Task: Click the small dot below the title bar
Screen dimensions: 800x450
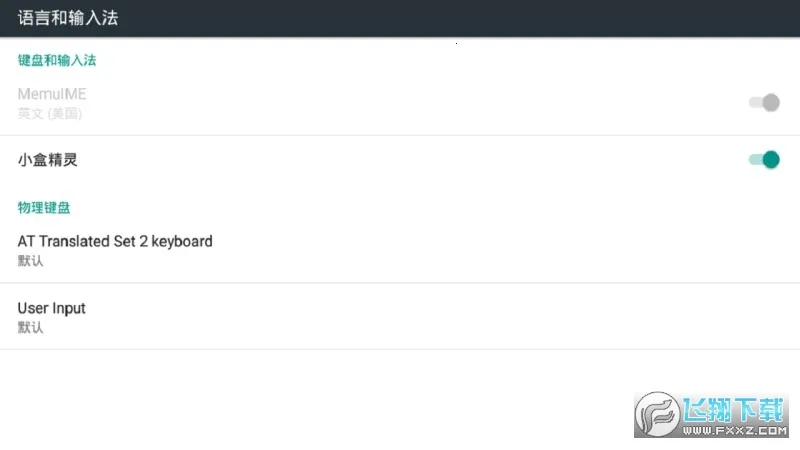Action: (457, 44)
